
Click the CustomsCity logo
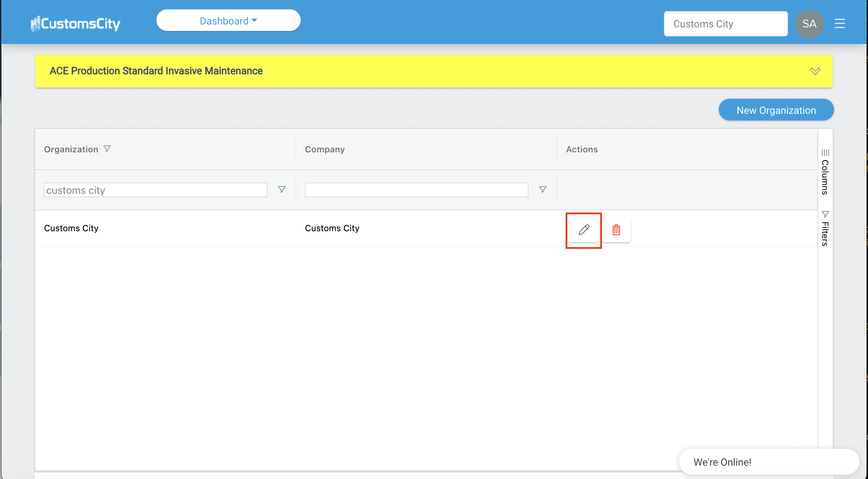pos(75,24)
